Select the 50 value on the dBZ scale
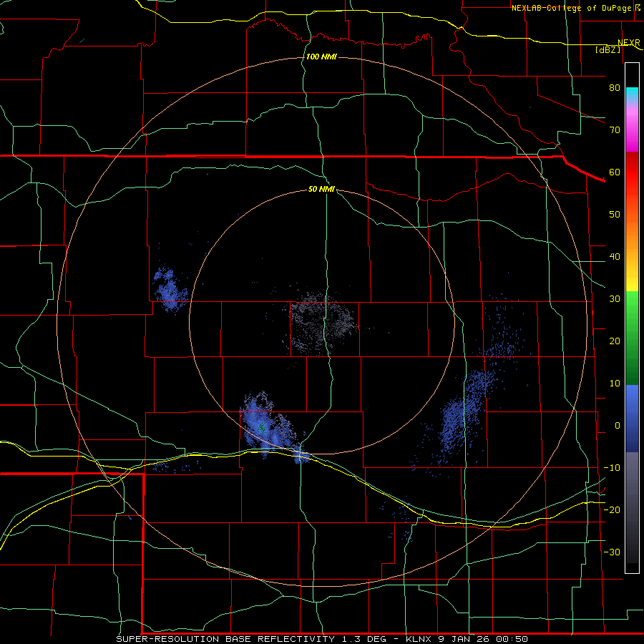 [615, 215]
